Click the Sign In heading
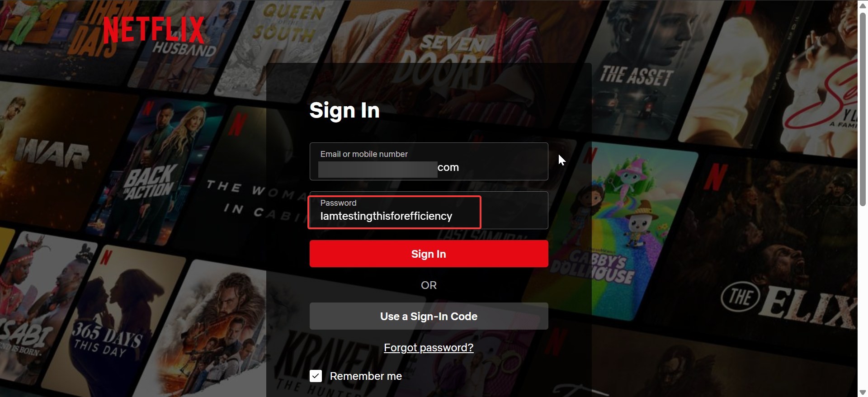 (x=344, y=111)
